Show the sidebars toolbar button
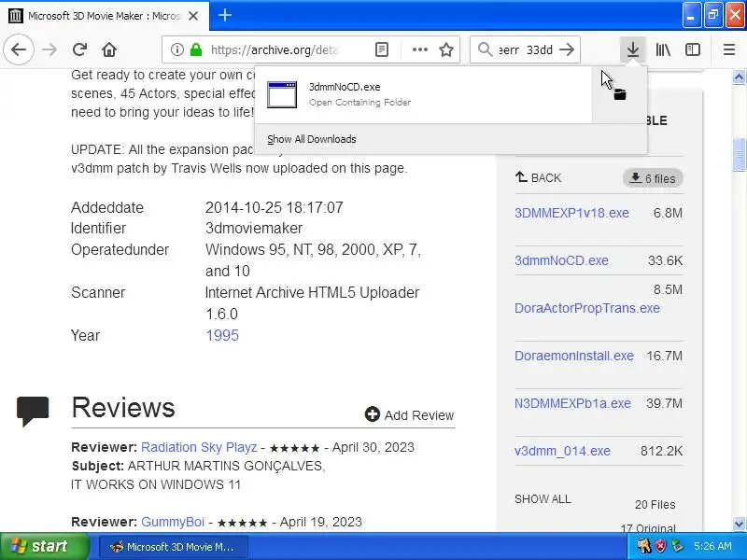This screenshot has height=560, width=747. 693,49
